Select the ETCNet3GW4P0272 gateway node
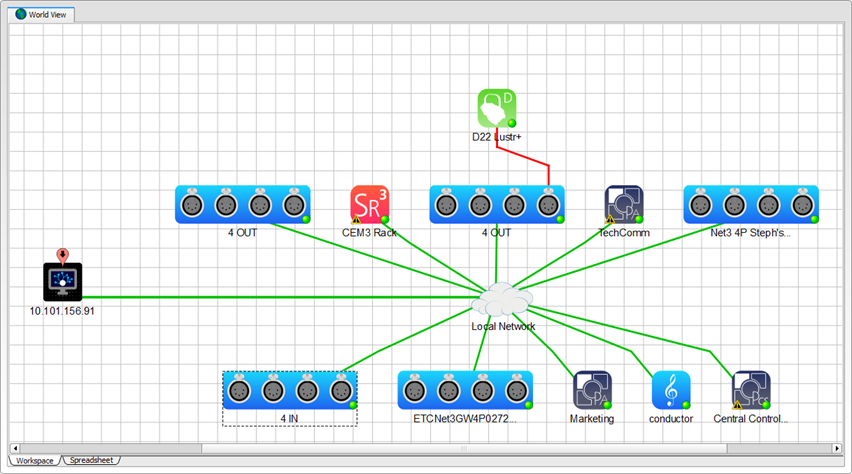Image resolution: width=852 pixels, height=474 pixels. [465, 390]
